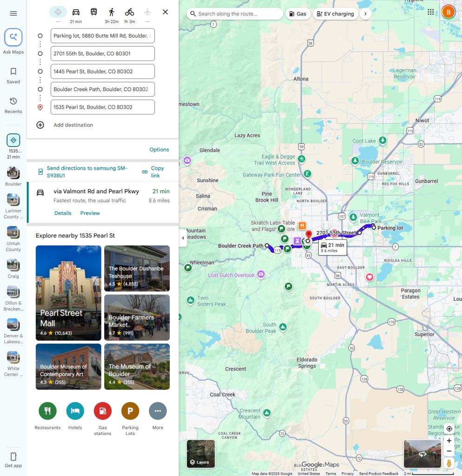The image size is (462, 476).
Task: Close the directions panel
Action: 165,12
